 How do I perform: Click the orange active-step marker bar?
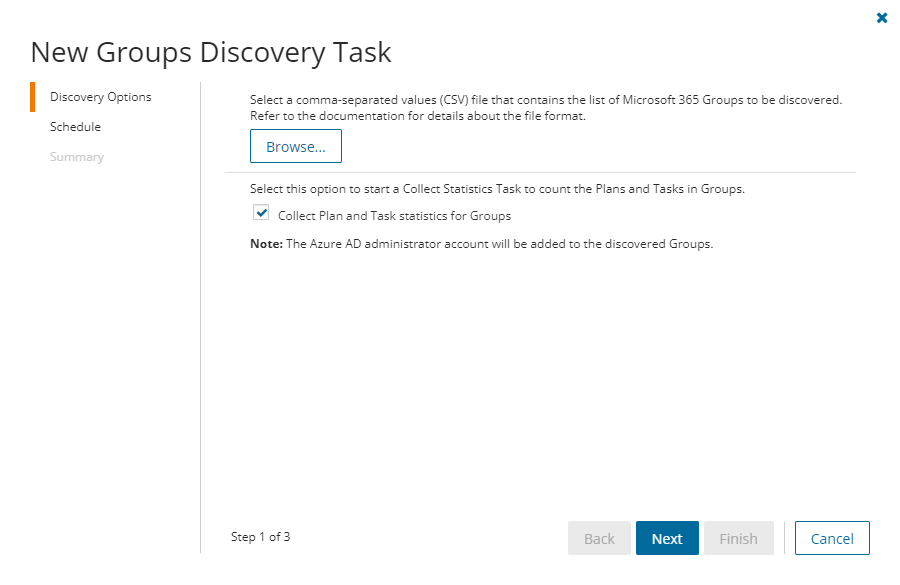pos(33,97)
